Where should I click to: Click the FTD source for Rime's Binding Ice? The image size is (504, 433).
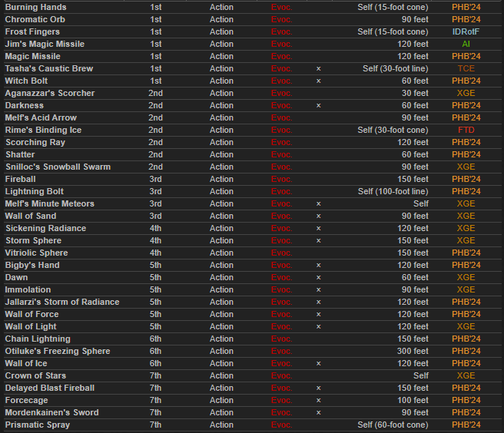[466, 130]
